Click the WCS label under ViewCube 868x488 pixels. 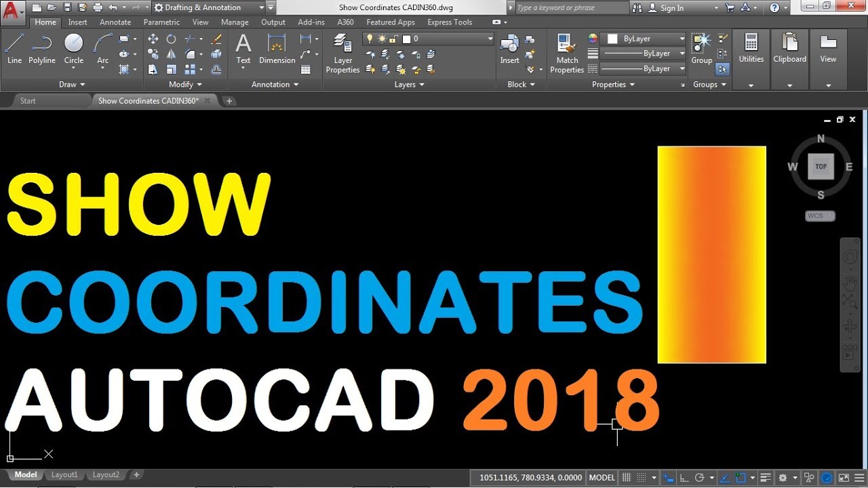pos(820,216)
